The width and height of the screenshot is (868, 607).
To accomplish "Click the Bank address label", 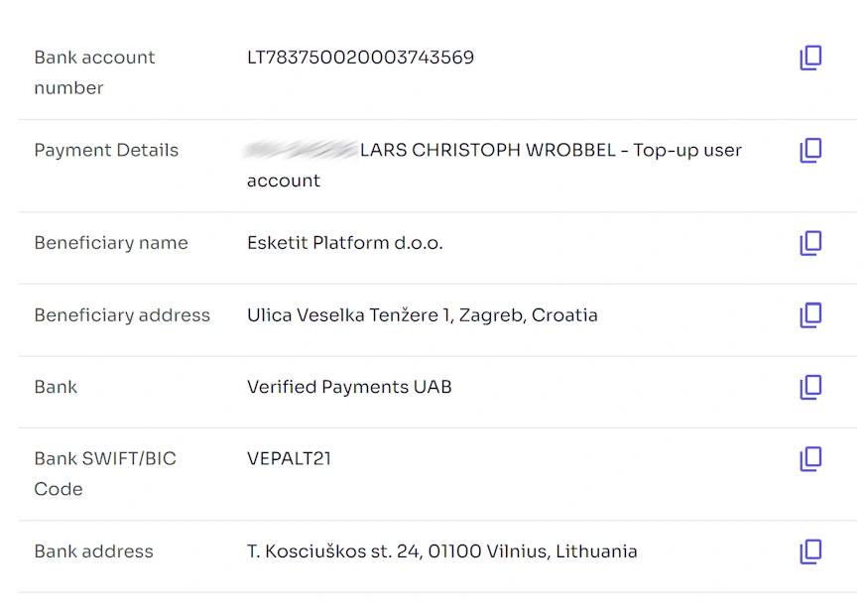I will click(x=93, y=551).
